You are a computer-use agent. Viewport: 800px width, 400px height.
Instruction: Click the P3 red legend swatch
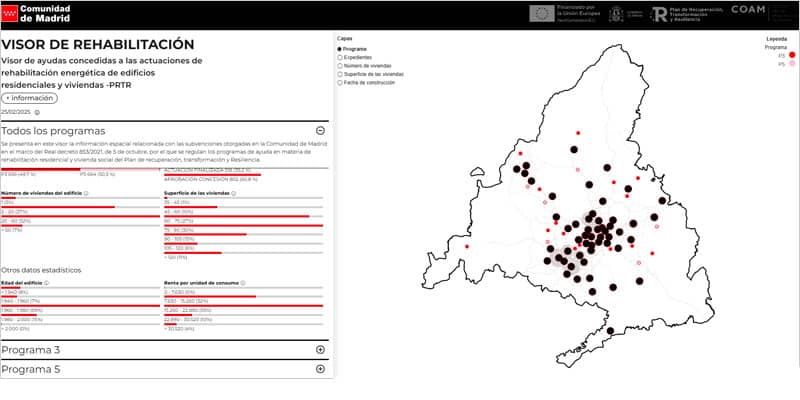792,55
